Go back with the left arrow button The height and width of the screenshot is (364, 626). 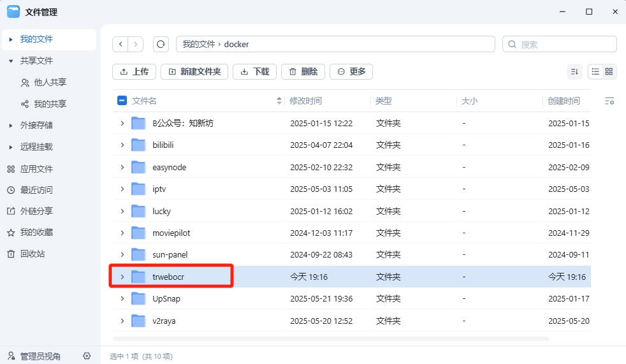[120, 44]
